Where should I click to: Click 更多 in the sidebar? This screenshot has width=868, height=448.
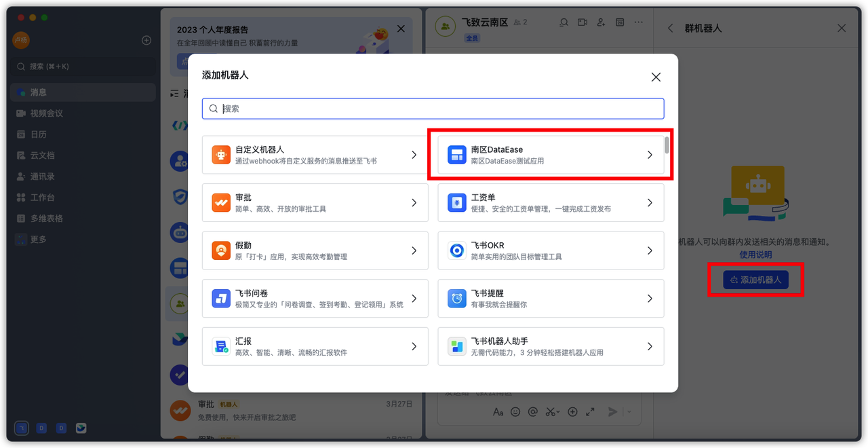click(x=83, y=240)
